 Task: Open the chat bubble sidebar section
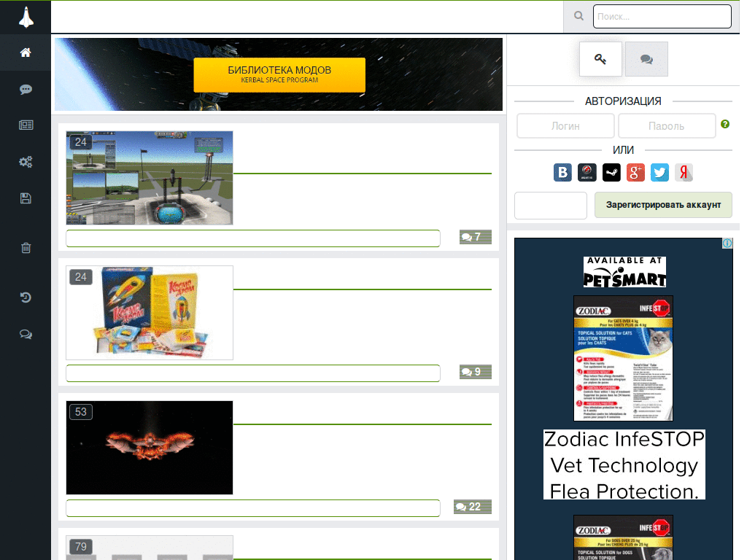(26, 90)
